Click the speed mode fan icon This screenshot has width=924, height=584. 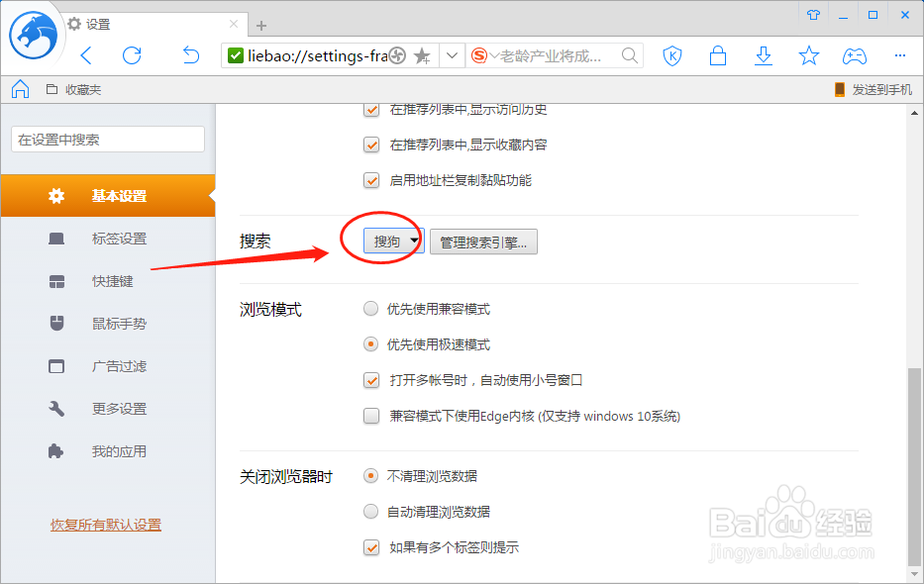tap(397, 56)
